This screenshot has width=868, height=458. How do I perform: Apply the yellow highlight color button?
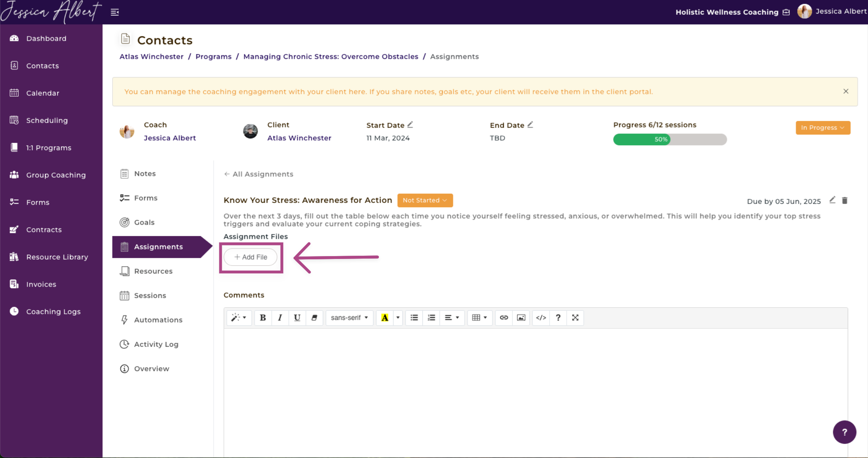(385, 317)
